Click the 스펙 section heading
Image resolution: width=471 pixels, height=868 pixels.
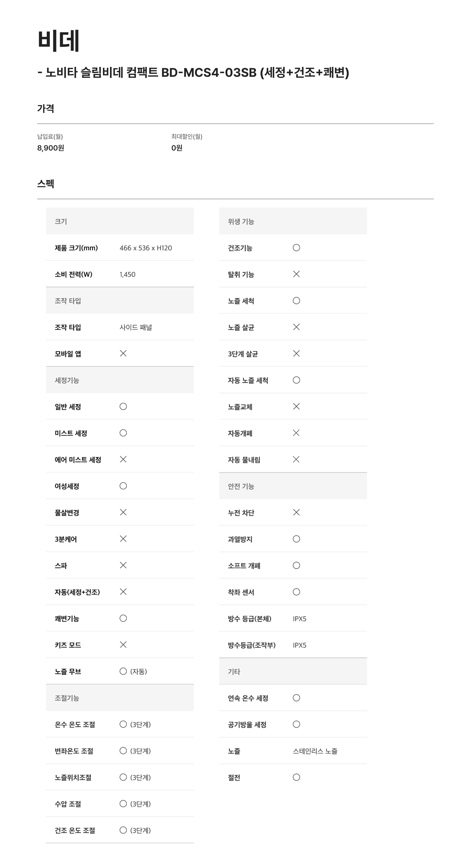pos(46,184)
